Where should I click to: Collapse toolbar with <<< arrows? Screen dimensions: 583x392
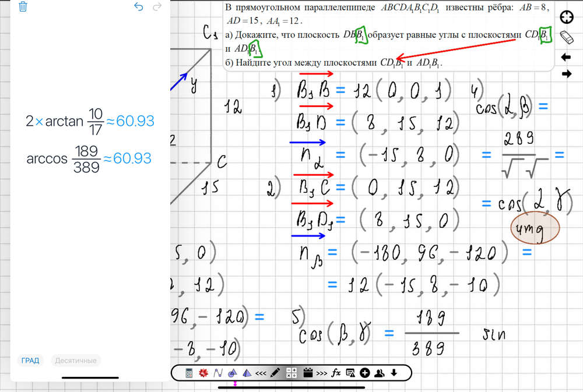[x=261, y=373]
